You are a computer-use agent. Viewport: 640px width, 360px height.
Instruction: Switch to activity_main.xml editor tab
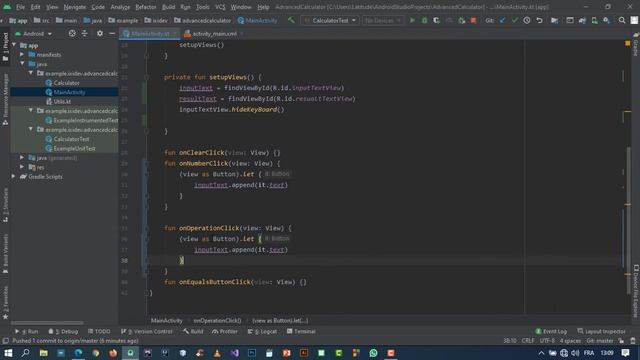coord(214,33)
